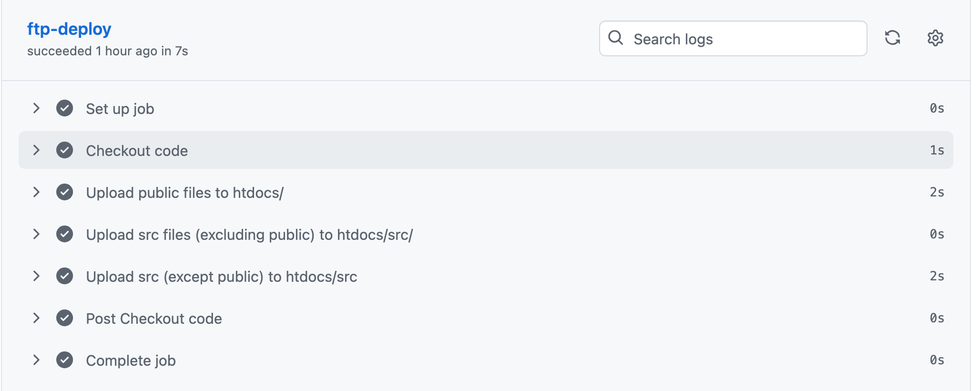The image size is (980, 391).
Task: Click the checkmark beside Post Checkout code
Action: tap(64, 318)
